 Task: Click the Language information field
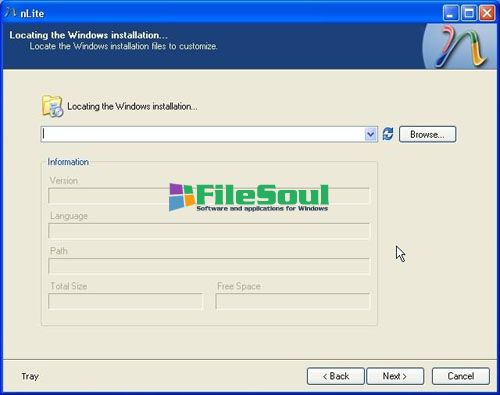point(209,231)
